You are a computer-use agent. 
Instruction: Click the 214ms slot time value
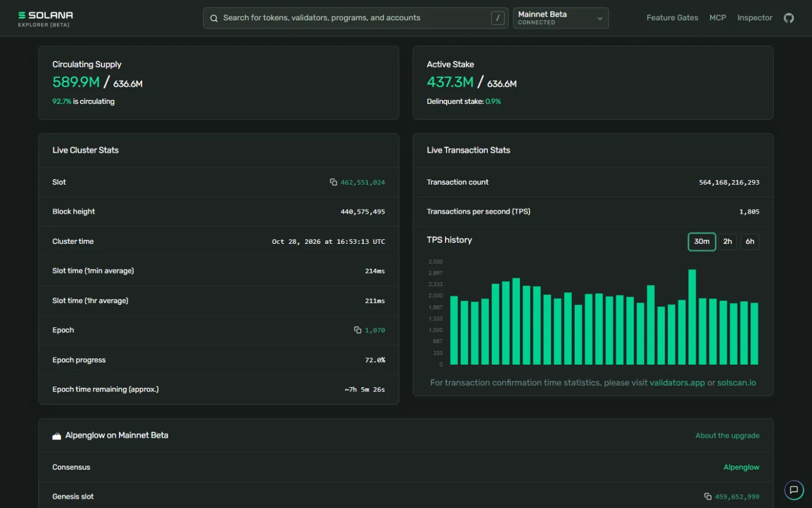pos(375,271)
